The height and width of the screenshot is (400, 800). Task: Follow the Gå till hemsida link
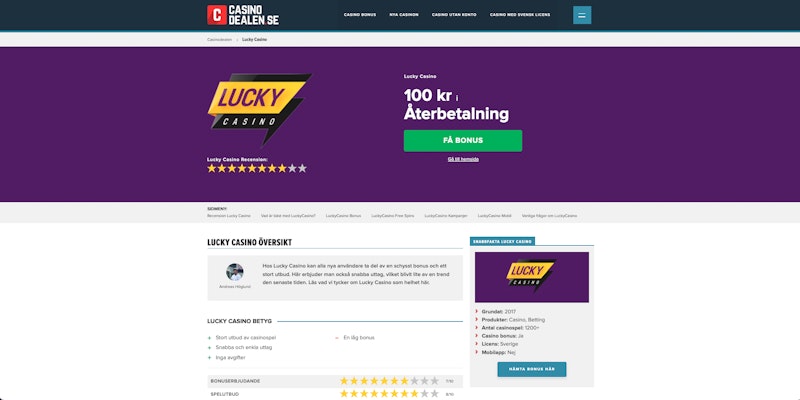(463, 159)
